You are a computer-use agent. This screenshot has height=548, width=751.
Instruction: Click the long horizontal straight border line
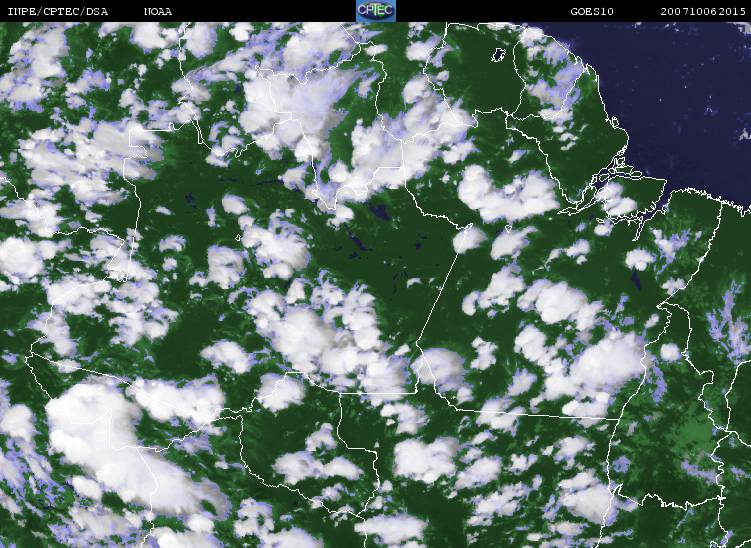(536, 414)
